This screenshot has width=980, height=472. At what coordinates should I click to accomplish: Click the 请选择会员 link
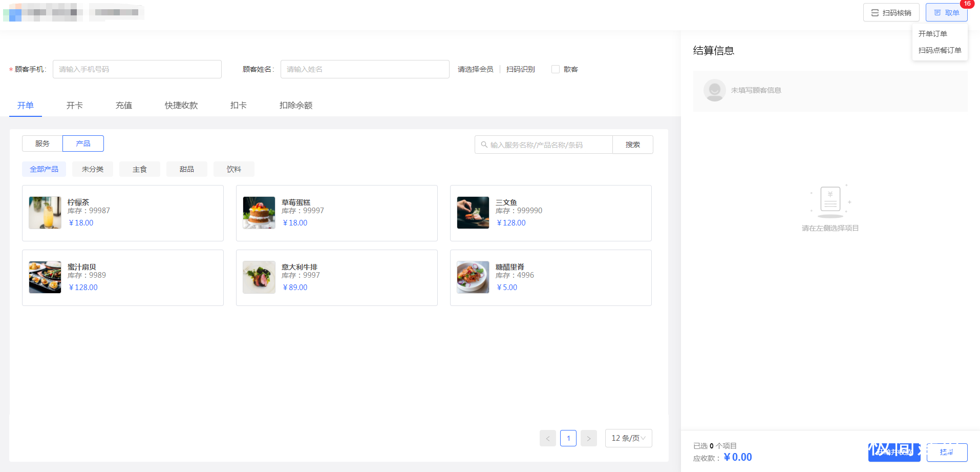coord(475,69)
